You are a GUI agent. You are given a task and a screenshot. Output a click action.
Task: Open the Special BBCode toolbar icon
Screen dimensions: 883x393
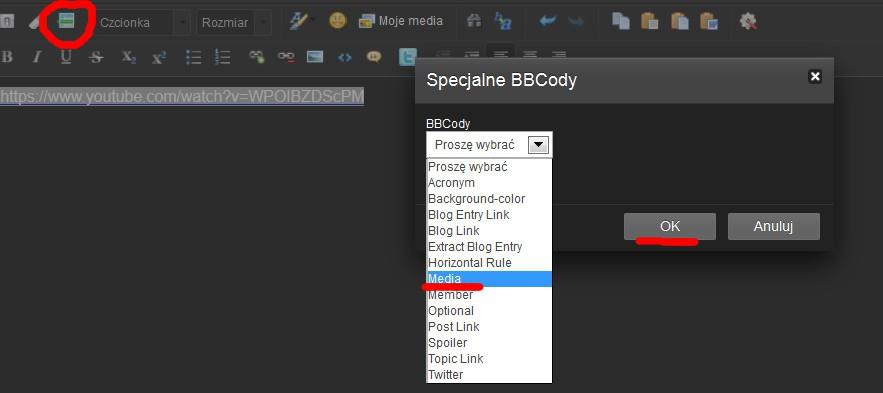pos(67,21)
